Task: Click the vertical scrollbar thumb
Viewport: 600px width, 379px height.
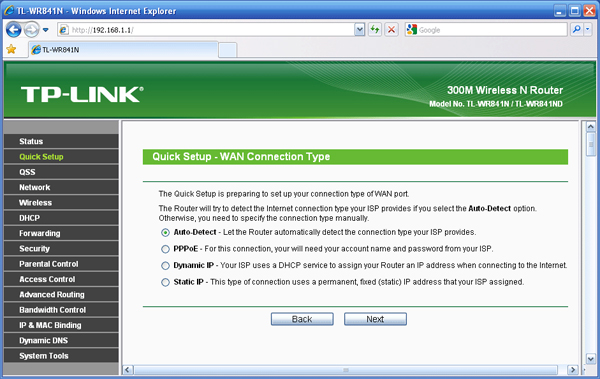Action: pyautogui.click(x=590, y=144)
